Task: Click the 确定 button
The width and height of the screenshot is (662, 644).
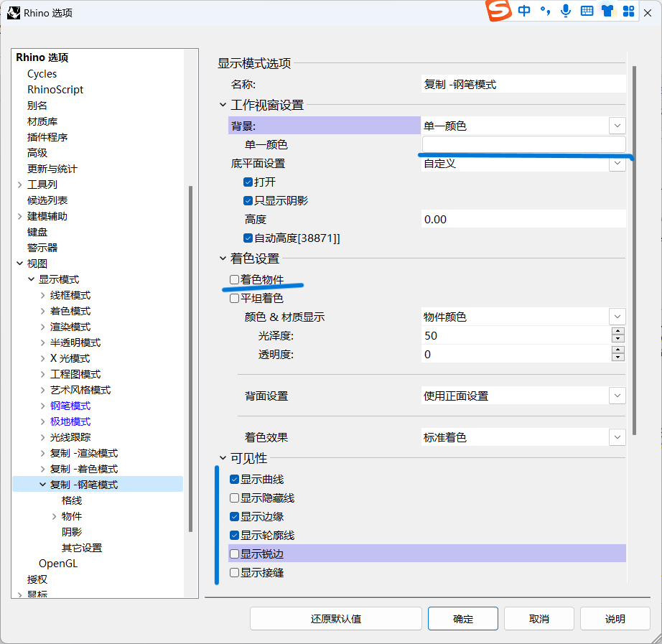Action: 463,619
